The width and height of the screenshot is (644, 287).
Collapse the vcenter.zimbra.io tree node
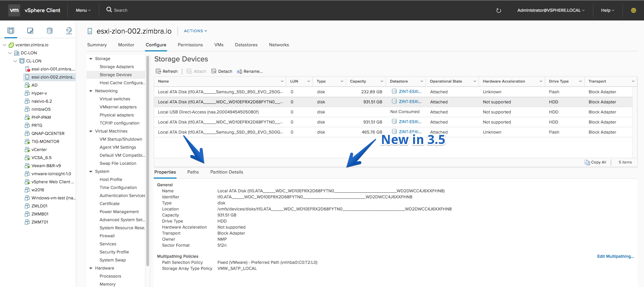[5, 45]
